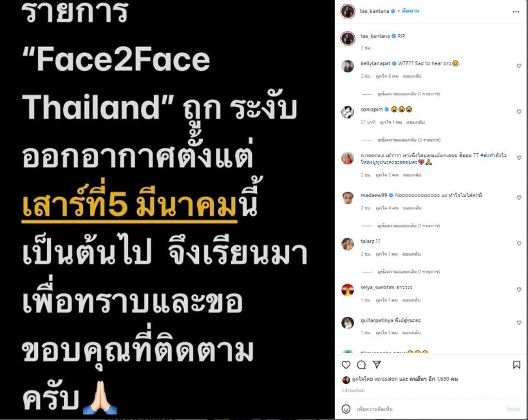Follow tae_kantana via blue follow link

(x=410, y=11)
